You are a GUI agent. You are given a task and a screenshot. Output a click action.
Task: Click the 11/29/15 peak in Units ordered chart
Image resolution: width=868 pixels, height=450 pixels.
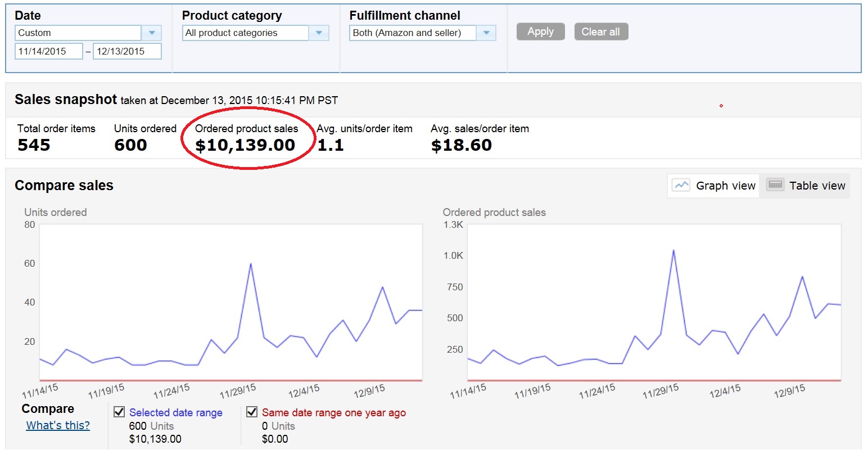(x=251, y=263)
